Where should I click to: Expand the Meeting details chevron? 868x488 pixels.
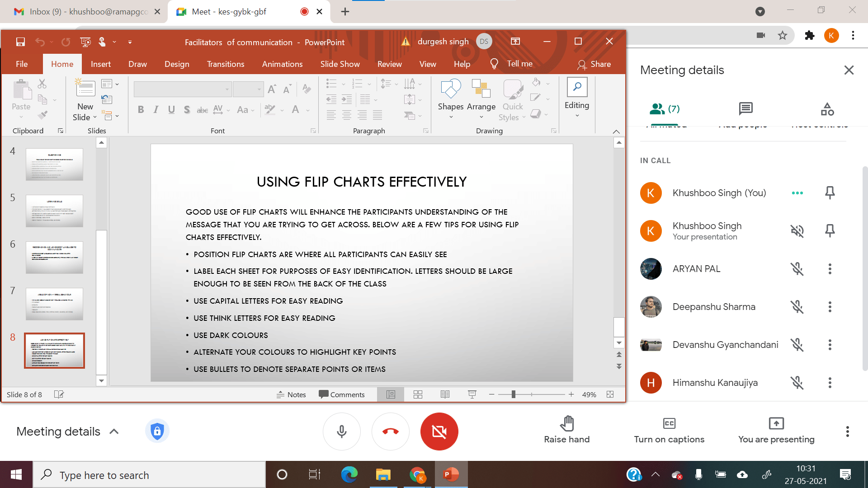click(114, 432)
